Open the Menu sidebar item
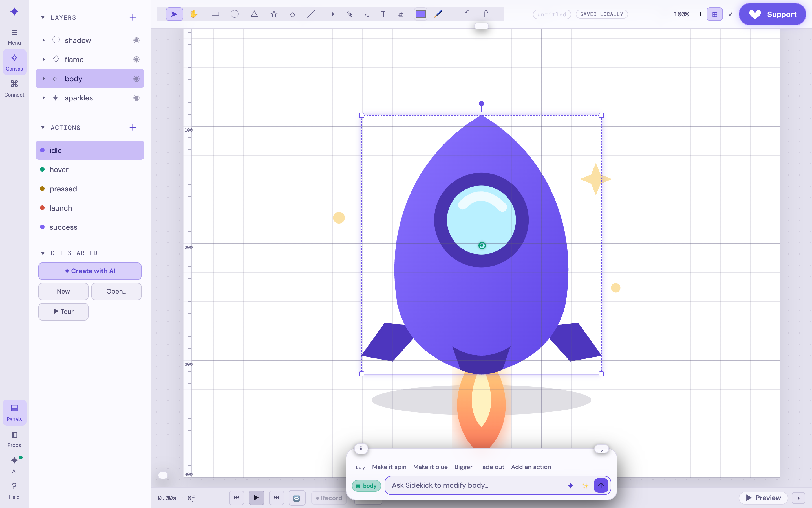Image resolution: width=812 pixels, height=508 pixels. [14, 37]
